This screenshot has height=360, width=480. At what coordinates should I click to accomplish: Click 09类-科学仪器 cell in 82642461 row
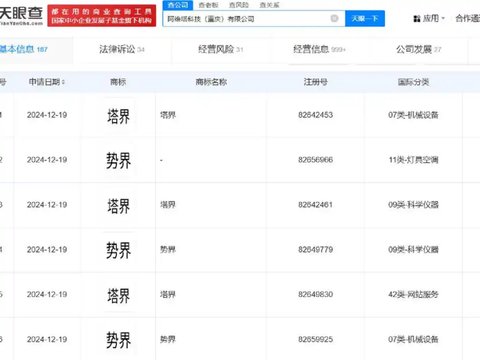pos(413,205)
